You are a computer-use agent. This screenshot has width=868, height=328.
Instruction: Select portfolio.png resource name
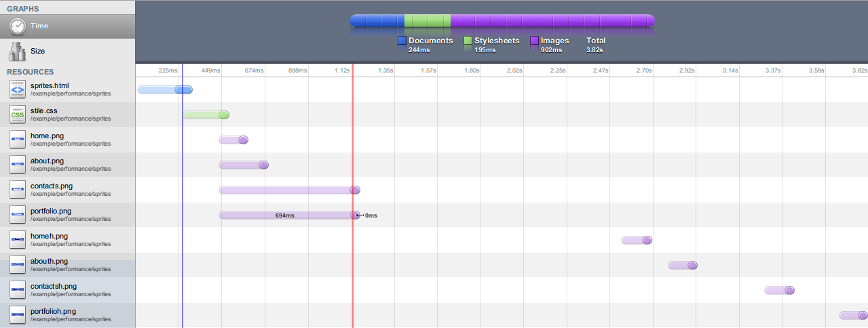51,211
